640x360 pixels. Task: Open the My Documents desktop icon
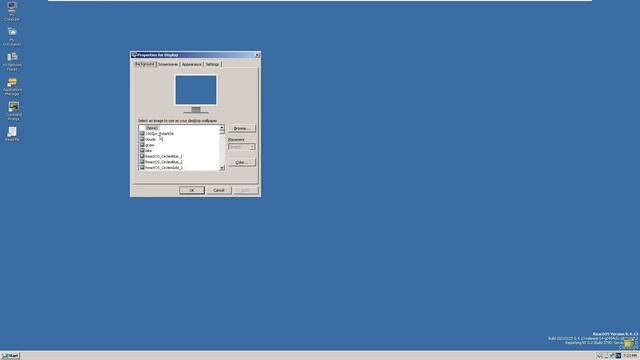click(12, 36)
